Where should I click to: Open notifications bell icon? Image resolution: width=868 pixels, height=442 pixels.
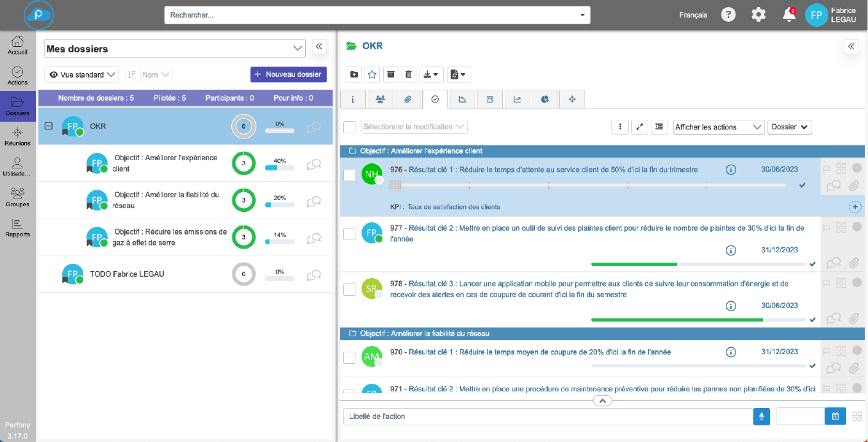(x=789, y=15)
